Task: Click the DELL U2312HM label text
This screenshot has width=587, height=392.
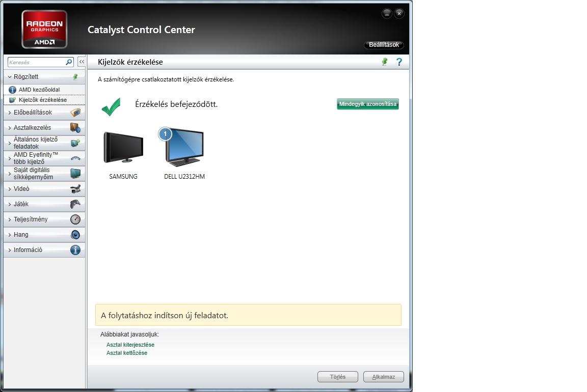Action: [184, 177]
